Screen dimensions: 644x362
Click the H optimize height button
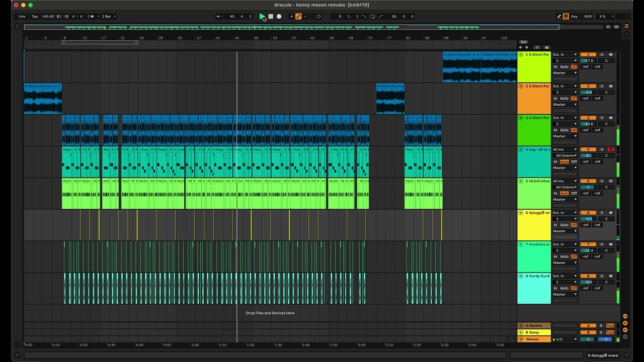608,27
